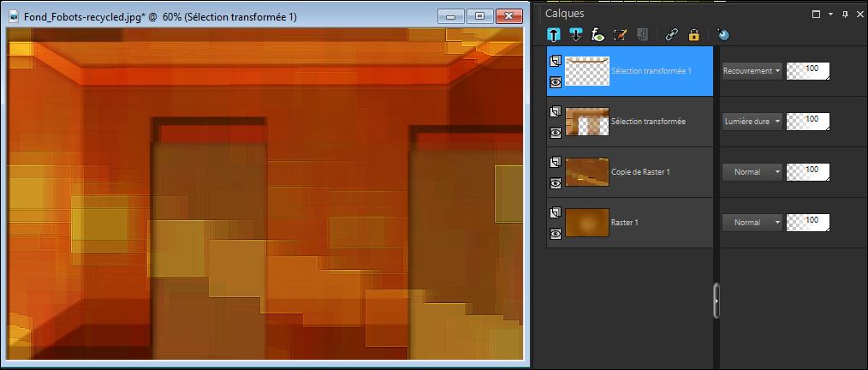Hide the Sélection transformée layer
Viewport: 868px width, 370px height.
(556, 133)
